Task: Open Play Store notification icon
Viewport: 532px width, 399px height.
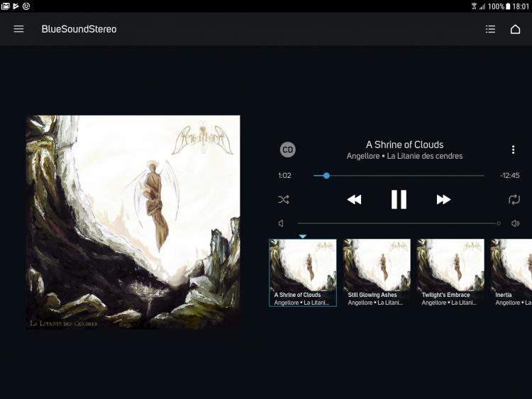Action: pyautogui.click(x=16, y=6)
